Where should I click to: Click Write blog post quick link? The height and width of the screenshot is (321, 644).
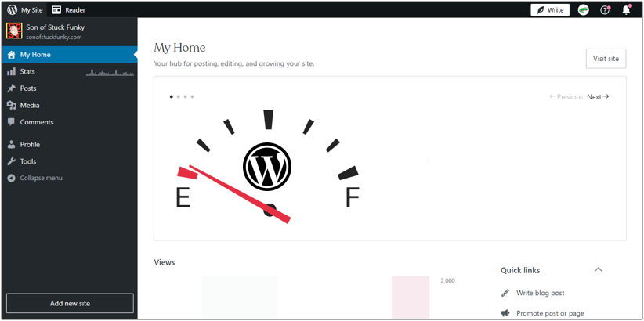[x=540, y=293]
